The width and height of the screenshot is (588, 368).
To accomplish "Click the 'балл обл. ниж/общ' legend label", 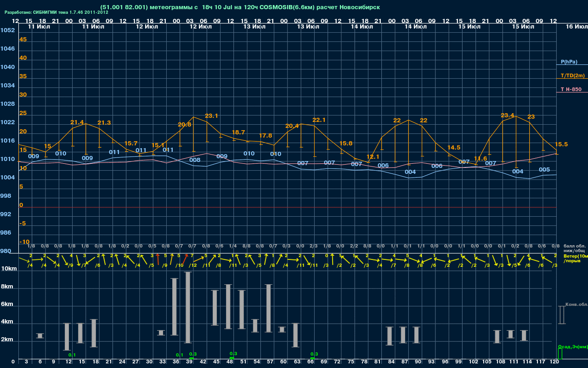I will coord(574,248).
